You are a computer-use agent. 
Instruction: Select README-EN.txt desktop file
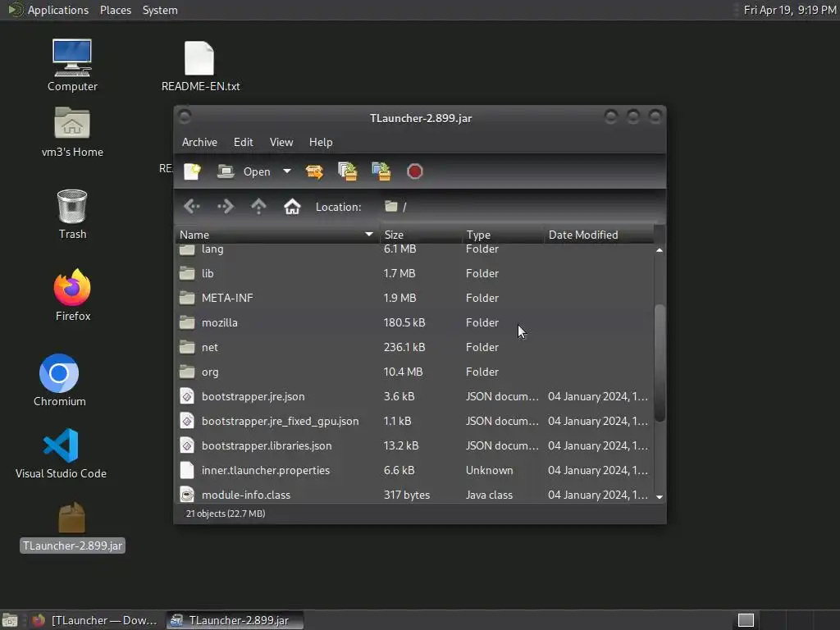click(x=200, y=66)
